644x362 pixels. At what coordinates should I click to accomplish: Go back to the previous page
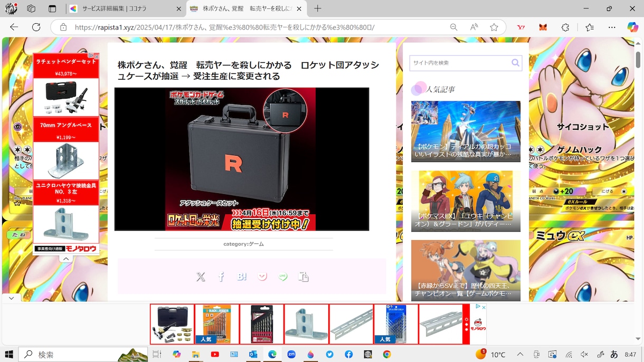[14, 27]
